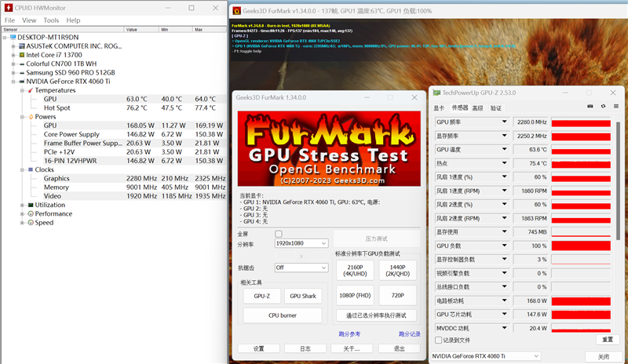Click the Powers flame icon
The image size is (628, 364).
[x=31, y=117]
